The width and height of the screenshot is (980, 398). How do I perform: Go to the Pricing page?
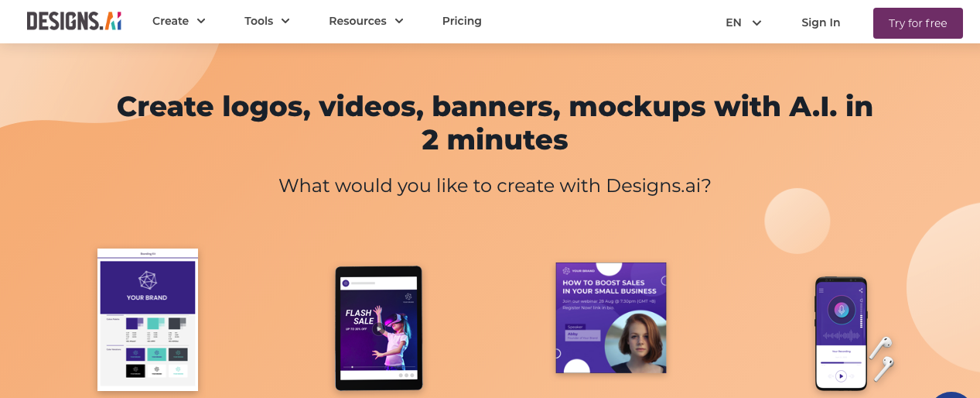pyautogui.click(x=462, y=21)
